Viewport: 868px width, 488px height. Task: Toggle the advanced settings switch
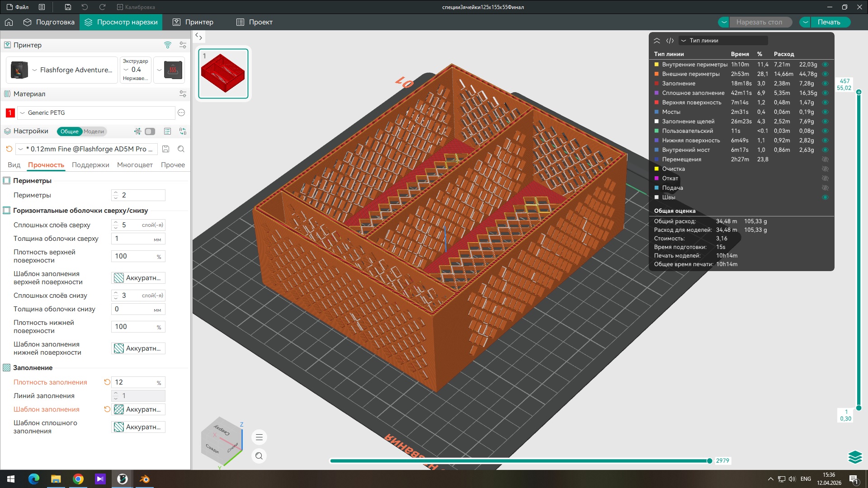click(150, 131)
